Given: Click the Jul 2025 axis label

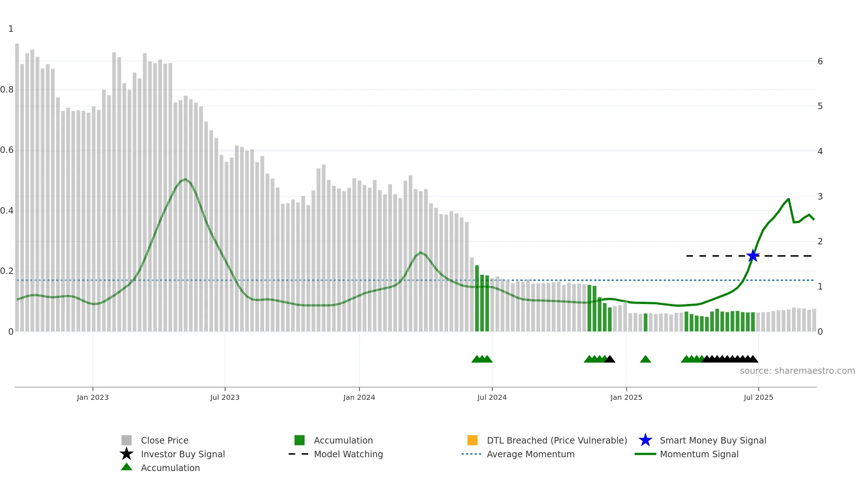Looking at the screenshot, I should 758,397.
